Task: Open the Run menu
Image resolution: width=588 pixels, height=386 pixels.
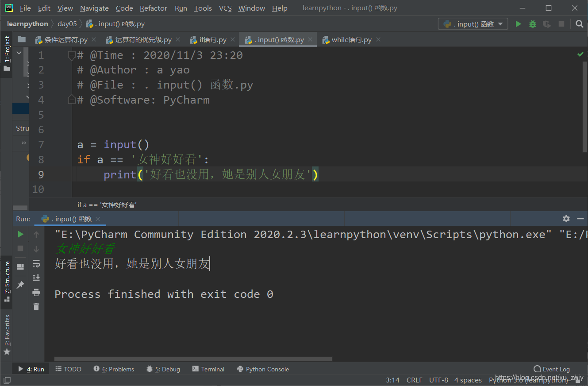Action: coord(181,8)
